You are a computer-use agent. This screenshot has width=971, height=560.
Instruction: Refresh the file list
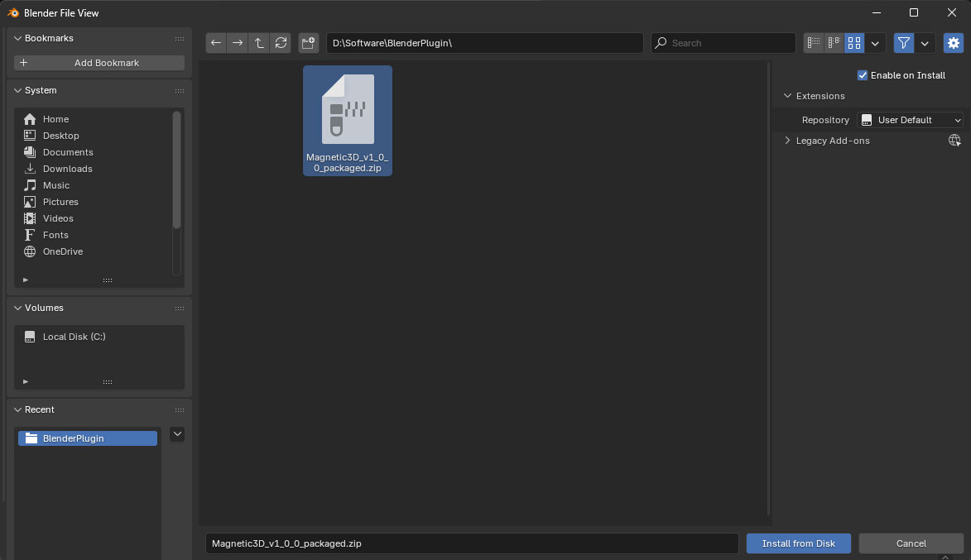click(281, 43)
